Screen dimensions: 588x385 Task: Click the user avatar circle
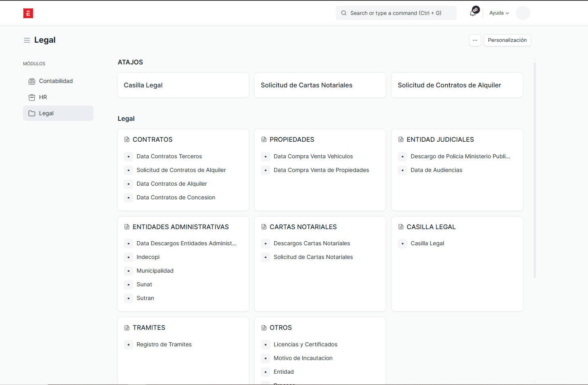click(x=523, y=13)
